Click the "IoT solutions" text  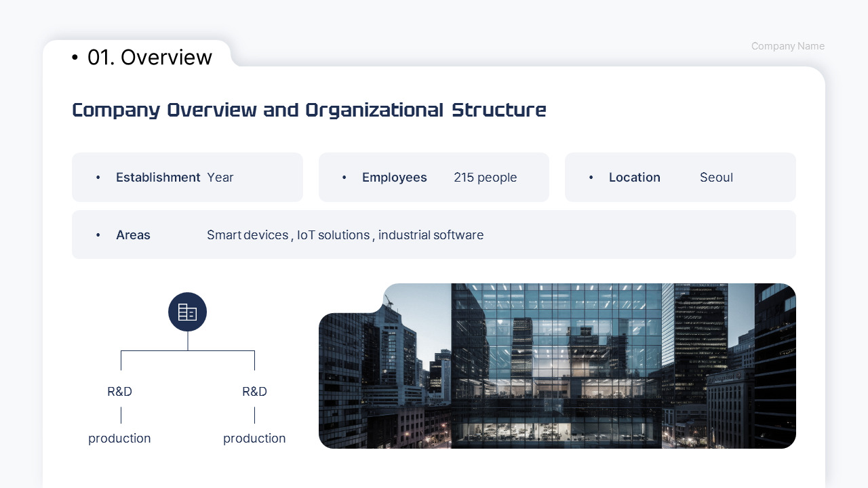333,235
